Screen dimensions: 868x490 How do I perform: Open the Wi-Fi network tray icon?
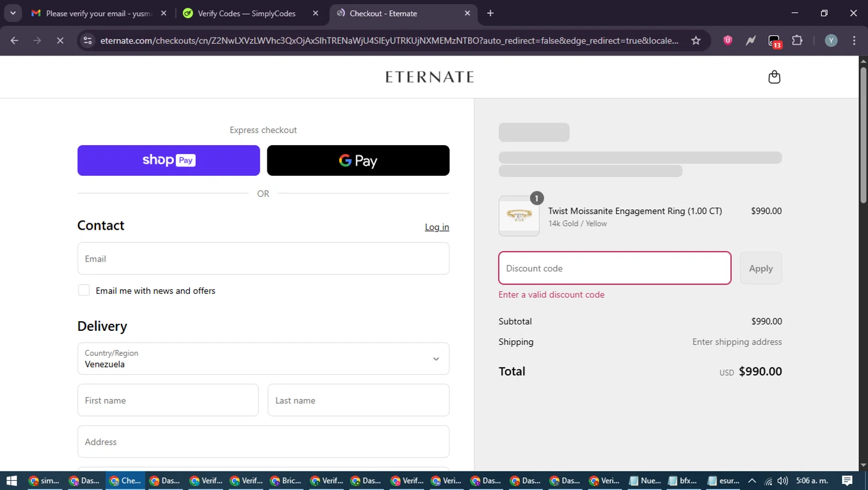[x=768, y=481]
